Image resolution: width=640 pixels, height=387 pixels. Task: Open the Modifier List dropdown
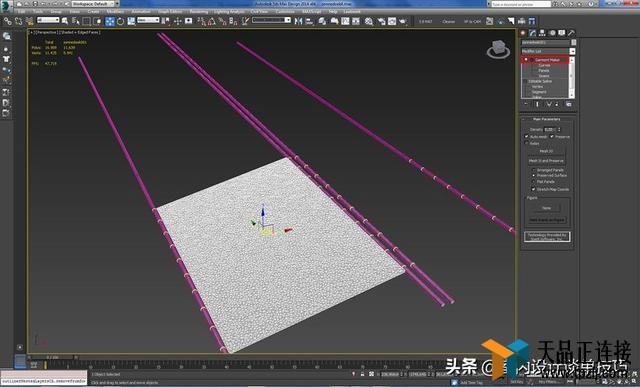pyautogui.click(x=548, y=51)
